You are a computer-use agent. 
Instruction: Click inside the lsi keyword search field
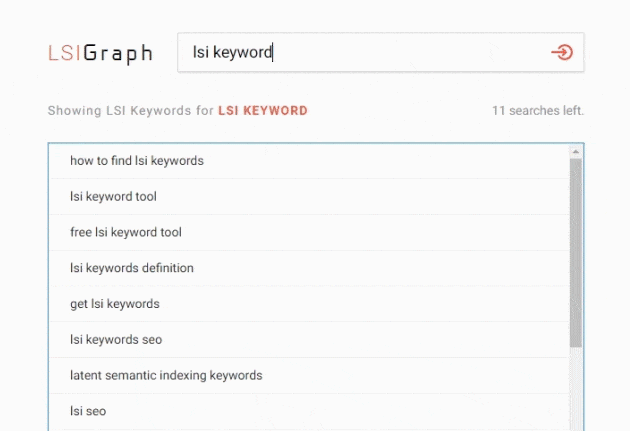[x=380, y=52]
